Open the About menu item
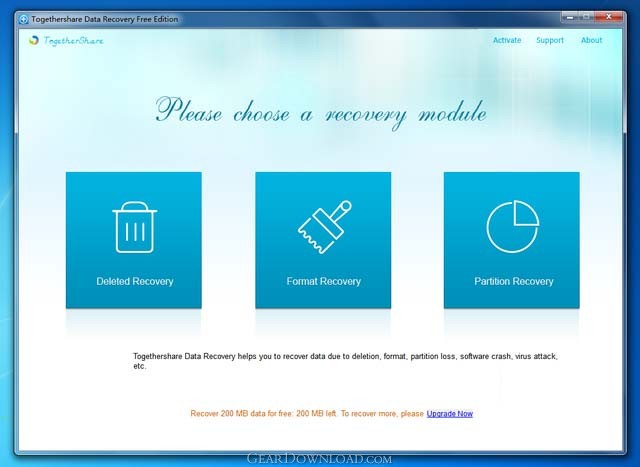 [x=591, y=40]
